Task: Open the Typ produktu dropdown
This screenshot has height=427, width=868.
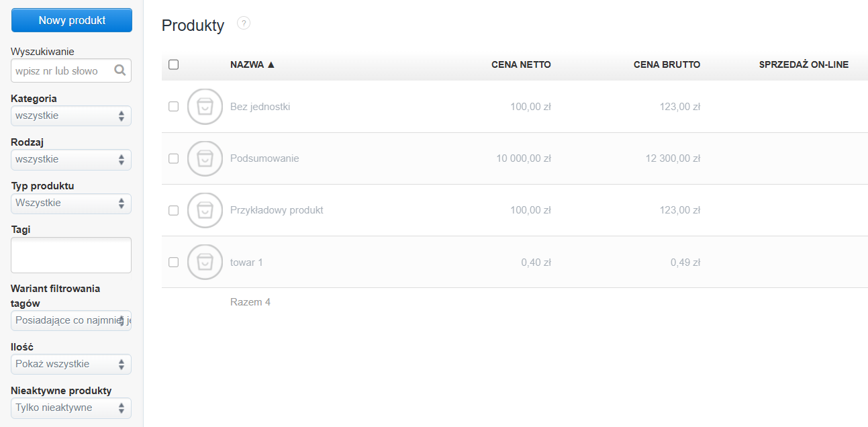Action: pyautogui.click(x=71, y=203)
